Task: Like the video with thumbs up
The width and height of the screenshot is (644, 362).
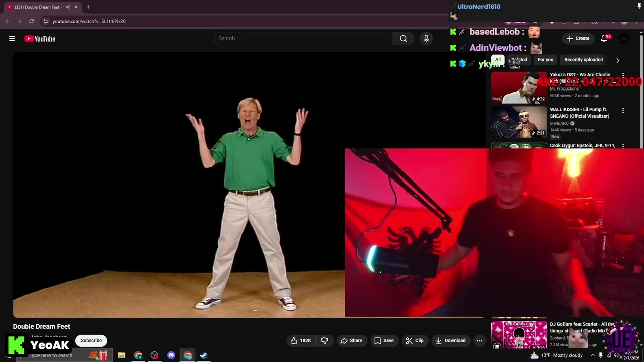Action: click(300, 341)
